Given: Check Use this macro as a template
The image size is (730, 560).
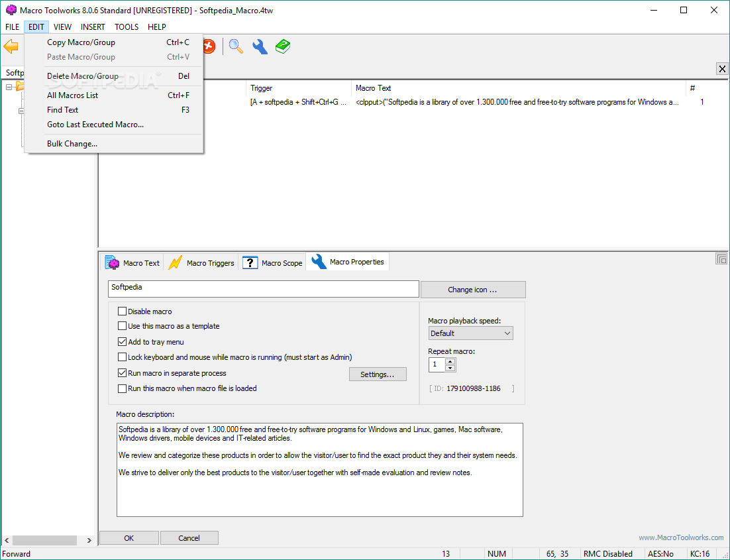Looking at the screenshot, I should (x=122, y=326).
